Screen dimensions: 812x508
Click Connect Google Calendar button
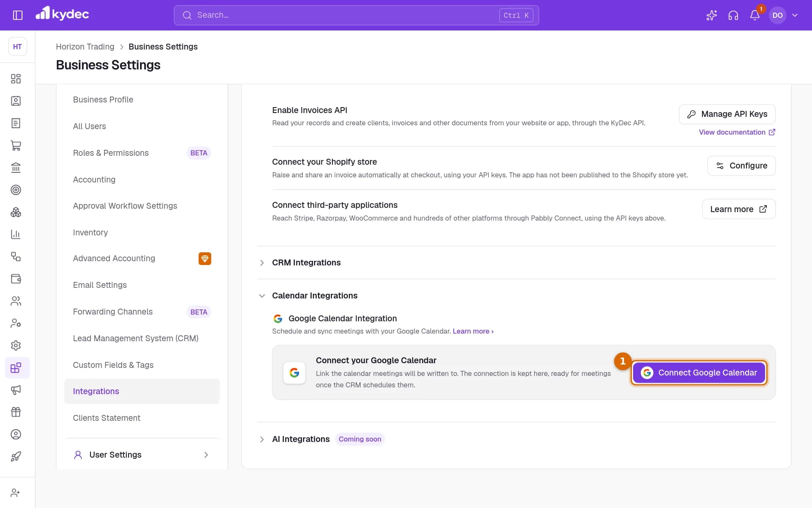tap(699, 373)
